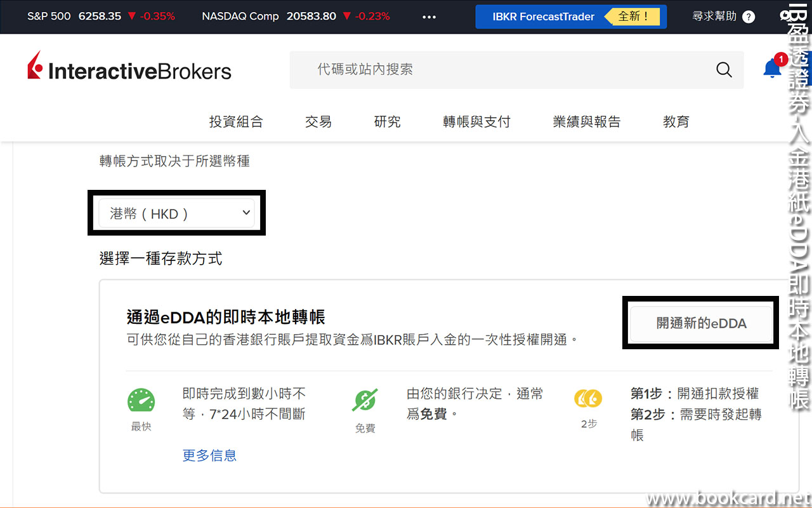This screenshot has width=812, height=508.
Task: Open the 研究 menu
Action: click(387, 122)
